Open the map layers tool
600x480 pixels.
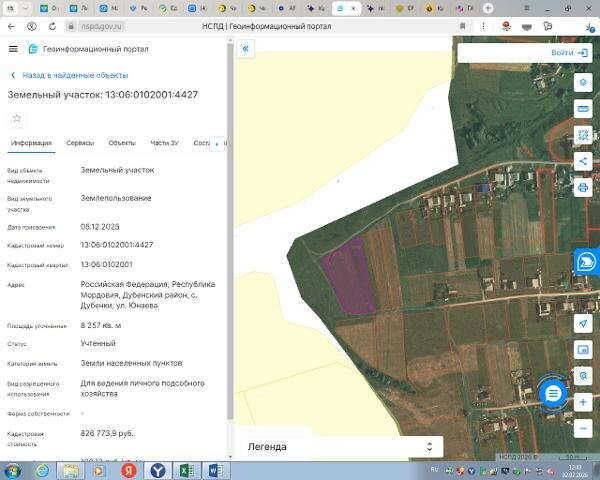point(583,82)
